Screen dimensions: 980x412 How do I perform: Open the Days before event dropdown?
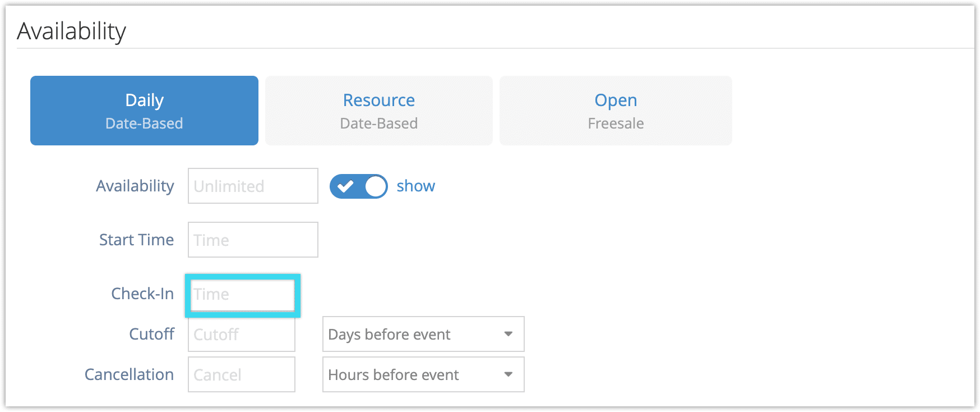point(423,334)
